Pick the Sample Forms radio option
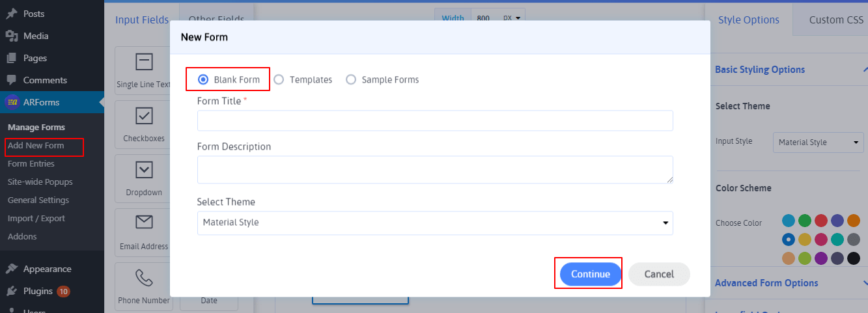This screenshot has width=868, height=313. pos(351,79)
